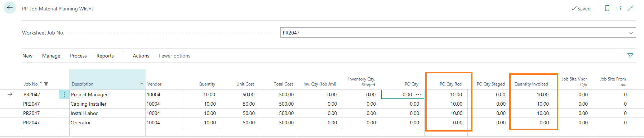Image resolution: width=644 pixels, height=138 pixels.
Task: Click the PO Qty field for Project Manager
Action: (x=403, y=95)
